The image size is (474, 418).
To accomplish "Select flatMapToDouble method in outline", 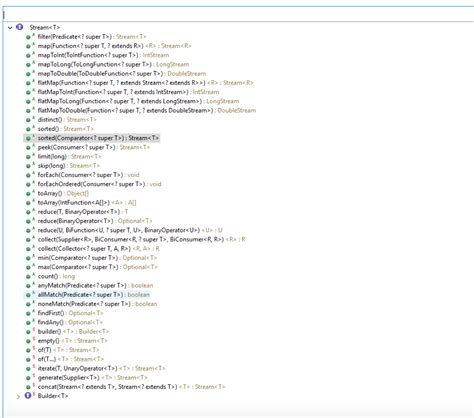I will pos(146,110).
